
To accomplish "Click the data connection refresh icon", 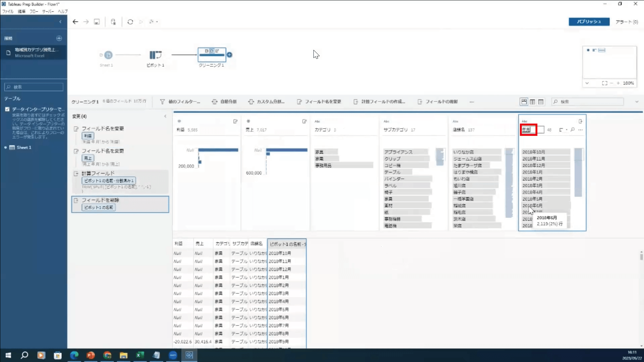I will [113, 22].
